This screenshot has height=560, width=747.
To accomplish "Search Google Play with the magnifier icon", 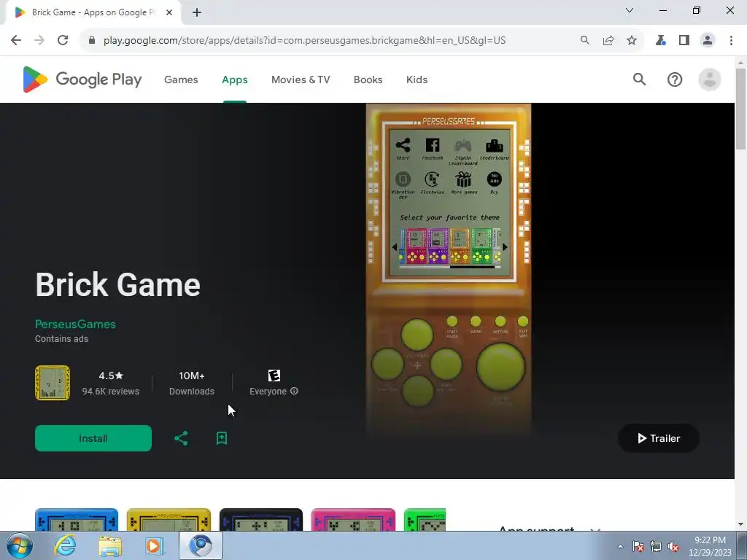I will [639, 79].
